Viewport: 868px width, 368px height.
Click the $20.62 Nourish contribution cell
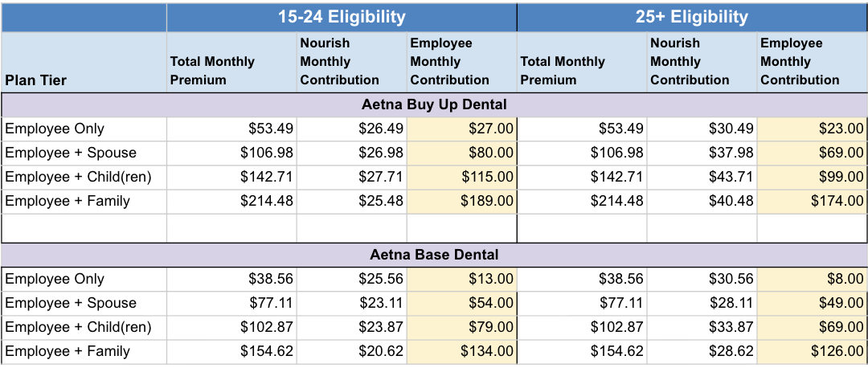coord(351,351)
